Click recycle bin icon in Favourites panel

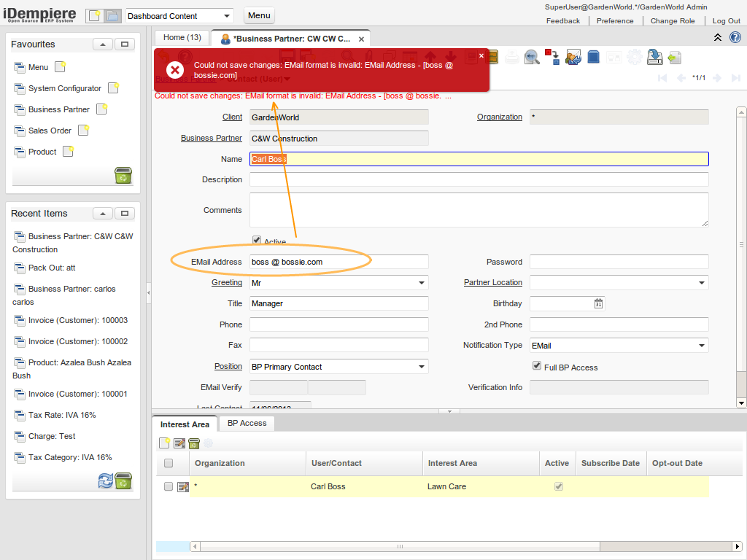(x=123, y=176)
